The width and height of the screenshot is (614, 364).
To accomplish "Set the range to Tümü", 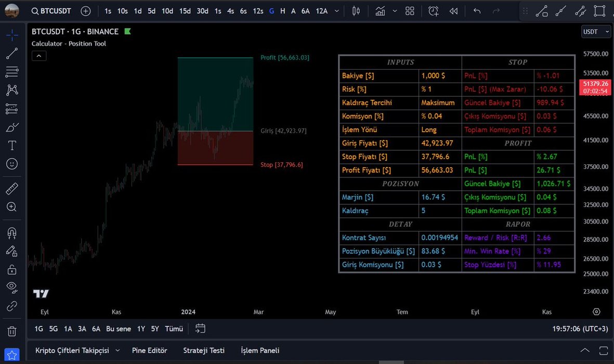I will [174, 329].
